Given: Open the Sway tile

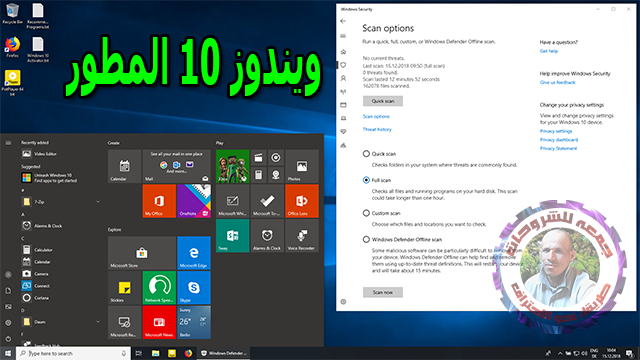Looking at the screenshot, I should tap(233, 236).
